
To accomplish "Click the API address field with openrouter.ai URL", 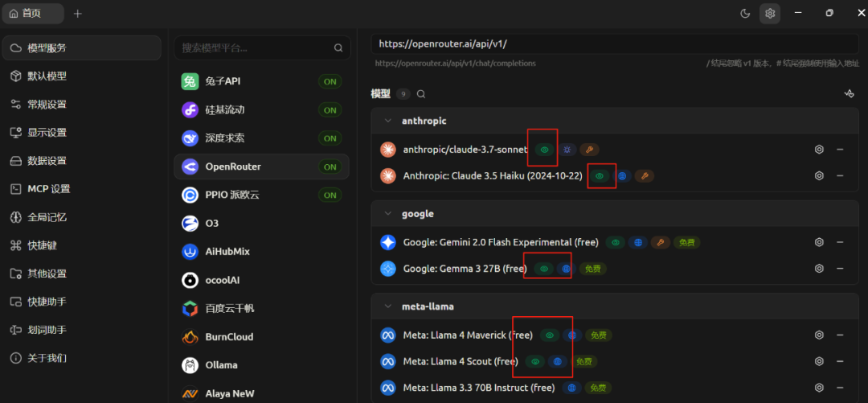I will (x=615, y=43).
